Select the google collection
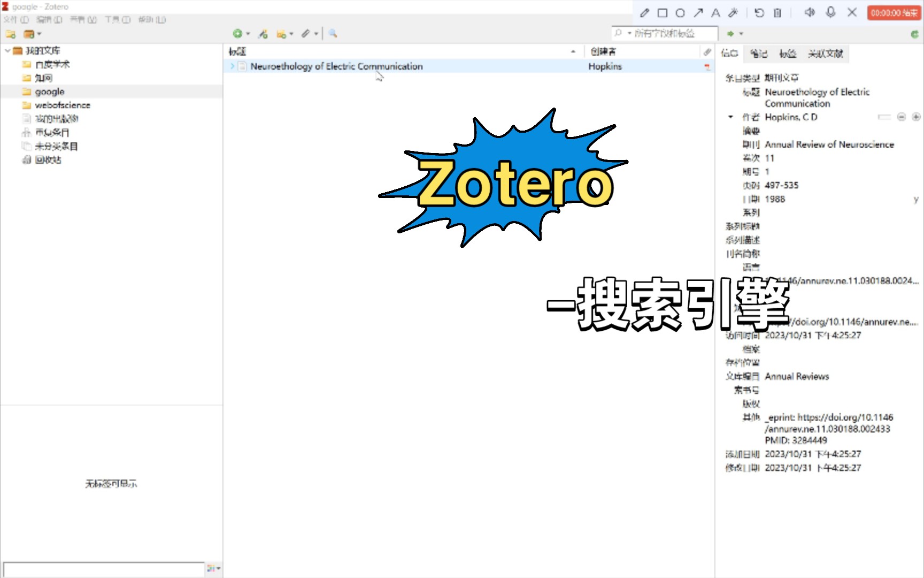The height and width of the screenshot is (578, 924). click(x=50, y=92)
